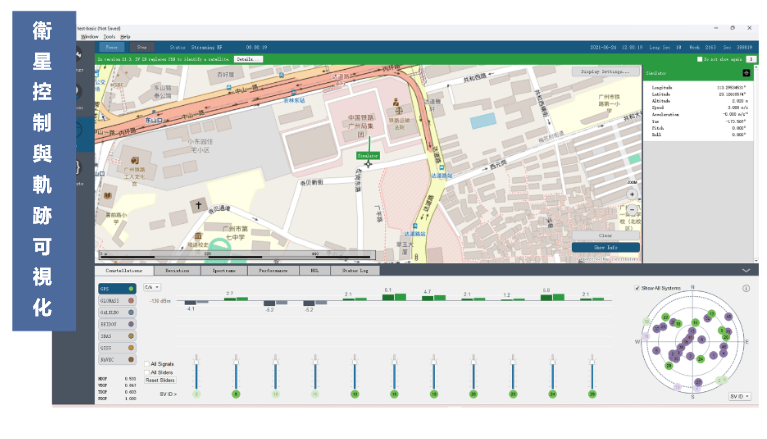Open the SV ID dropdown under sky plot

click(x=738, y=397)
